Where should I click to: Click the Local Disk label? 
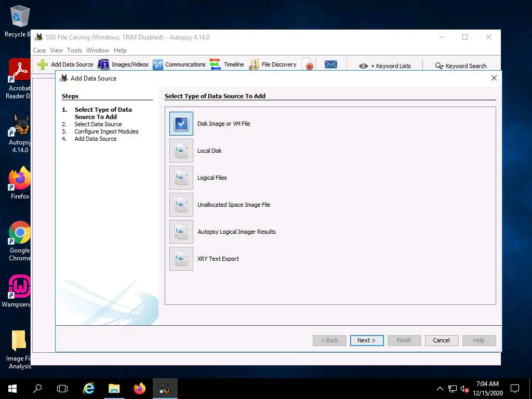click(209, 151)
